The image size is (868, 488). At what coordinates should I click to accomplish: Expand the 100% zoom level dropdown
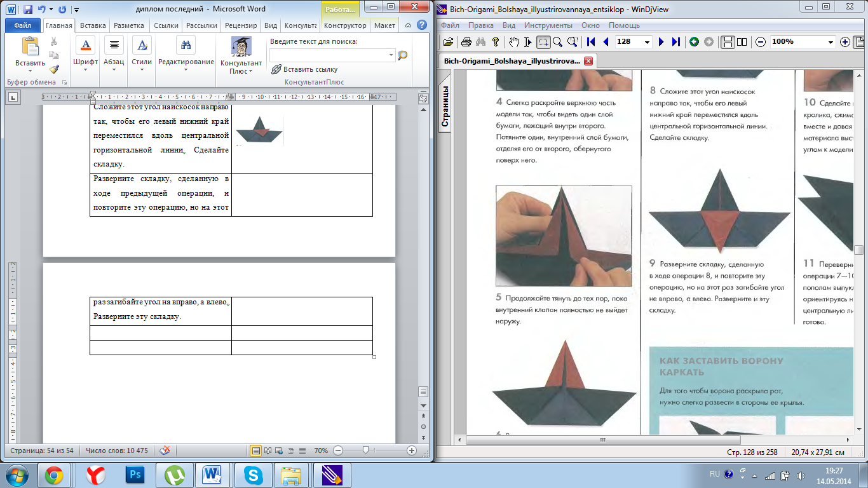coord(831,42)
